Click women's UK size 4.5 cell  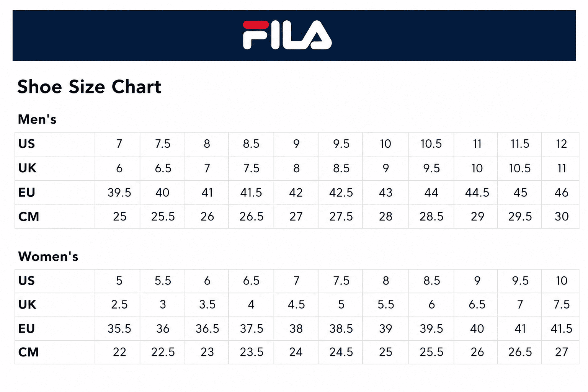pos(296,305)
